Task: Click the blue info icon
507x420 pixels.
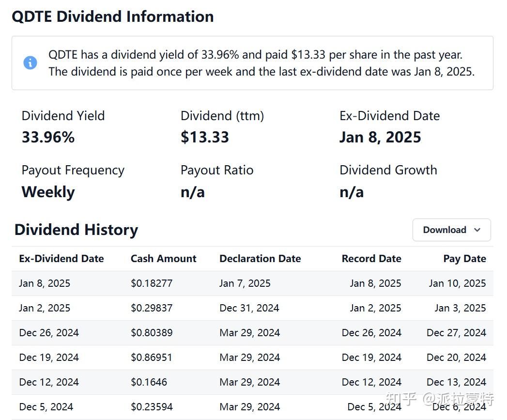Action: tap(30, 63)
